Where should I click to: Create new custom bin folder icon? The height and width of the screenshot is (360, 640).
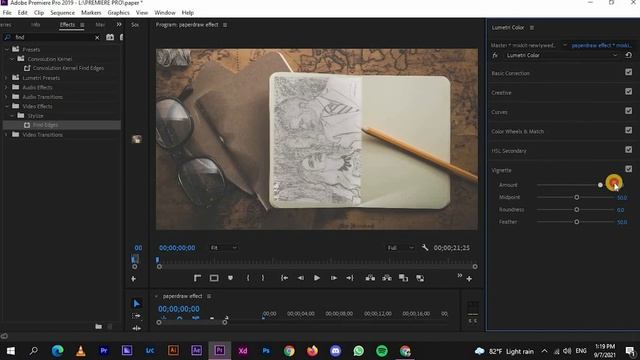(x=98, y=326)
